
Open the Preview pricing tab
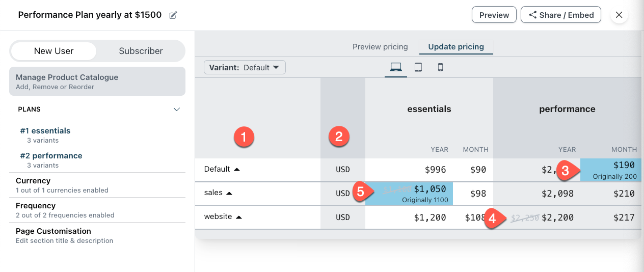click(x=380, y=47)
